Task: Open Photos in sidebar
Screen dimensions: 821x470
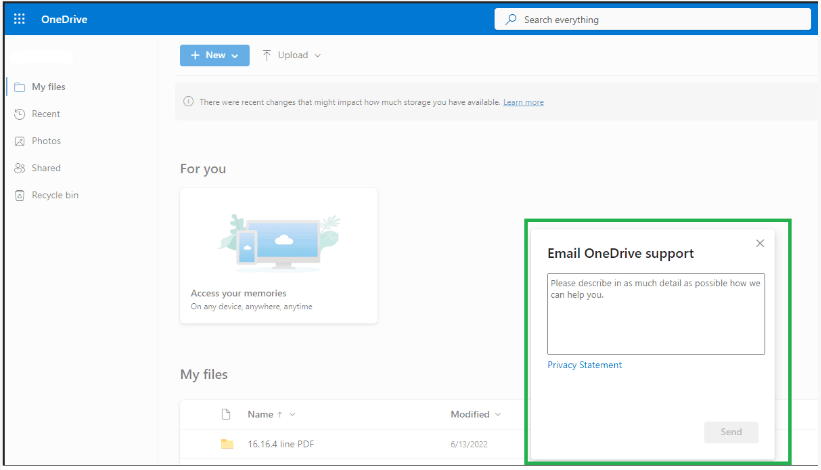Action: [46, 141]
